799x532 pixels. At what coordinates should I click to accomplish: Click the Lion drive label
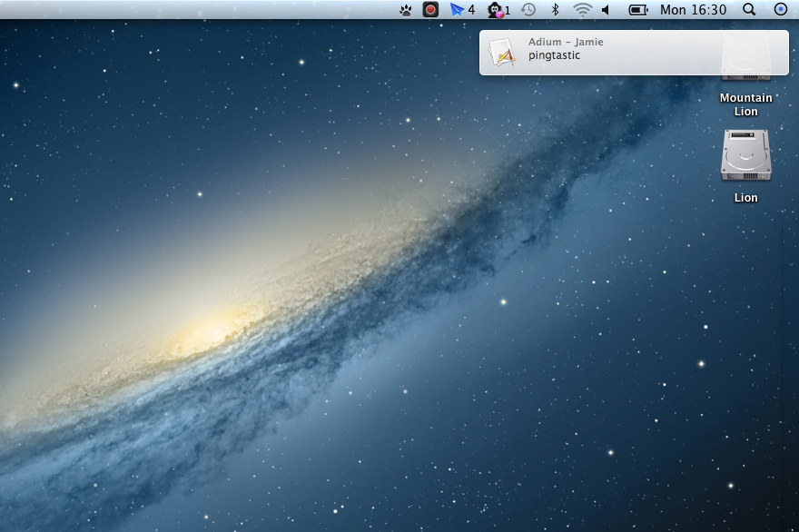[x=745, y=198]
